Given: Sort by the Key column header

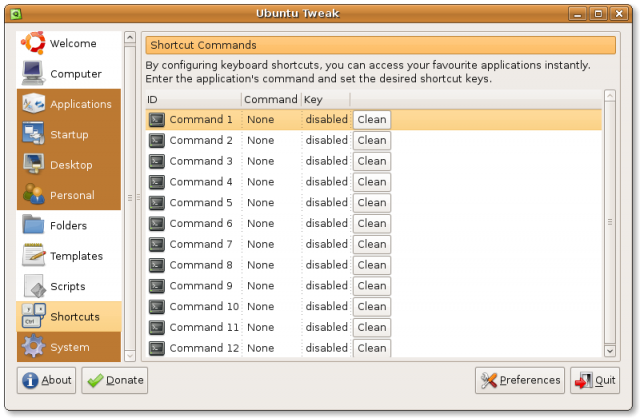Looking at the screenshot, I should pos(326,100).
